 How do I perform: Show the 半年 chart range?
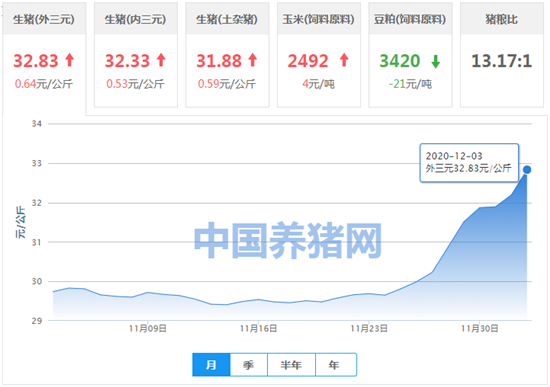tap(291, 365)
